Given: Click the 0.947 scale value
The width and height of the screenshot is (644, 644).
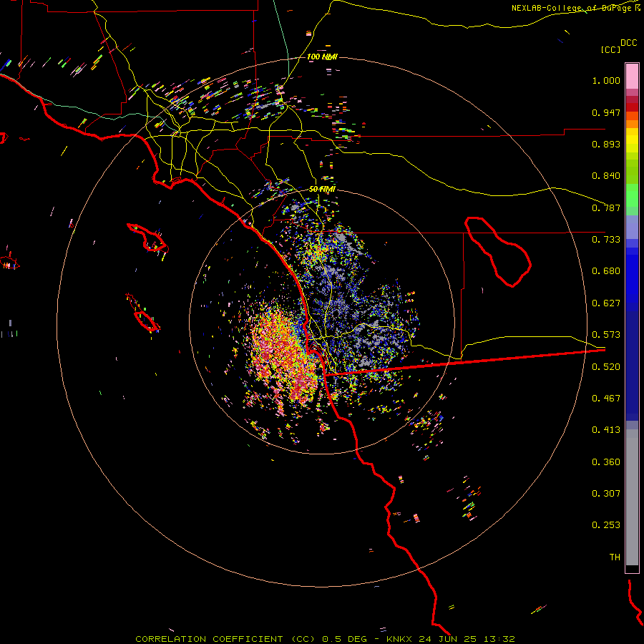Looking at the screenshot, I should (x=606, y=112).
